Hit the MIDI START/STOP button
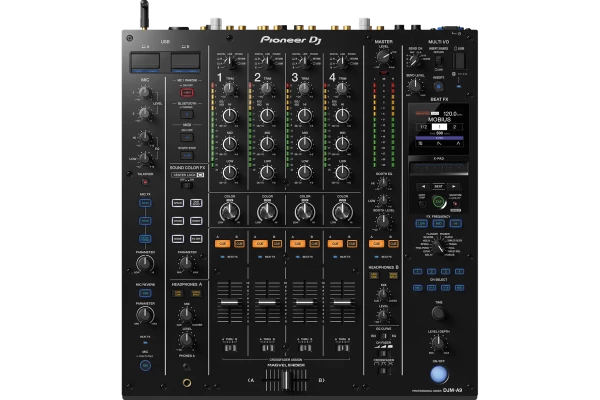This screenshot has width=600, height=400. point(187,155)
